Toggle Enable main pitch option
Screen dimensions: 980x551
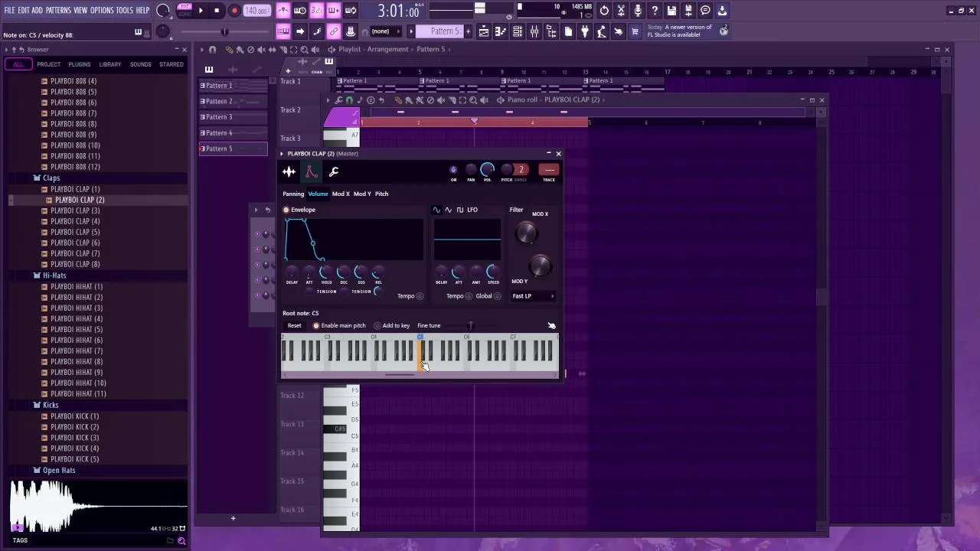click(315, 326)
